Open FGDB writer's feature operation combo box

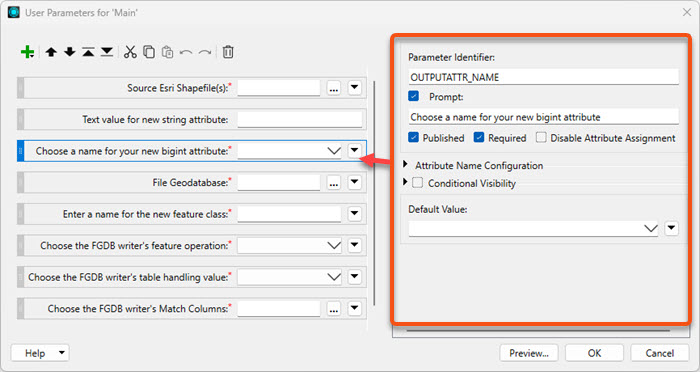tap(289, 245)
